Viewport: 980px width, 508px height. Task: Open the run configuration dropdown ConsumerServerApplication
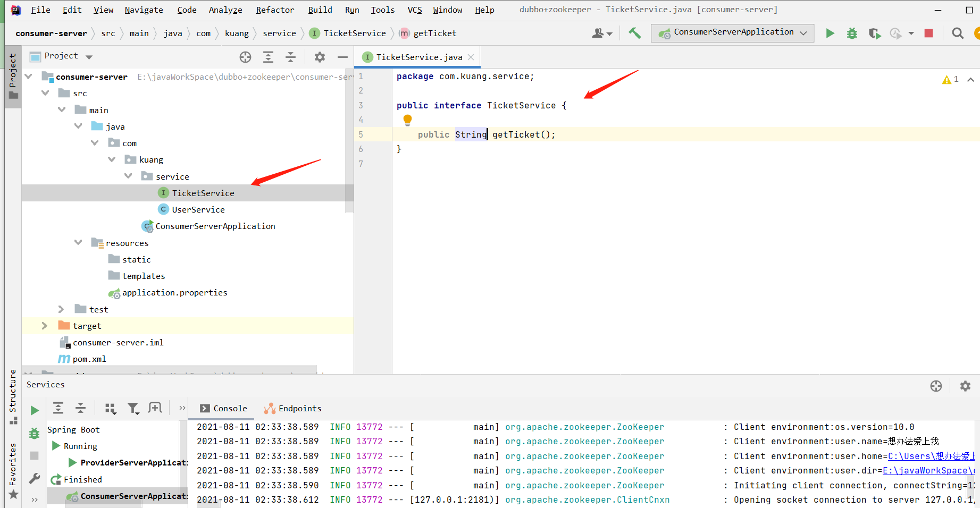732,33
